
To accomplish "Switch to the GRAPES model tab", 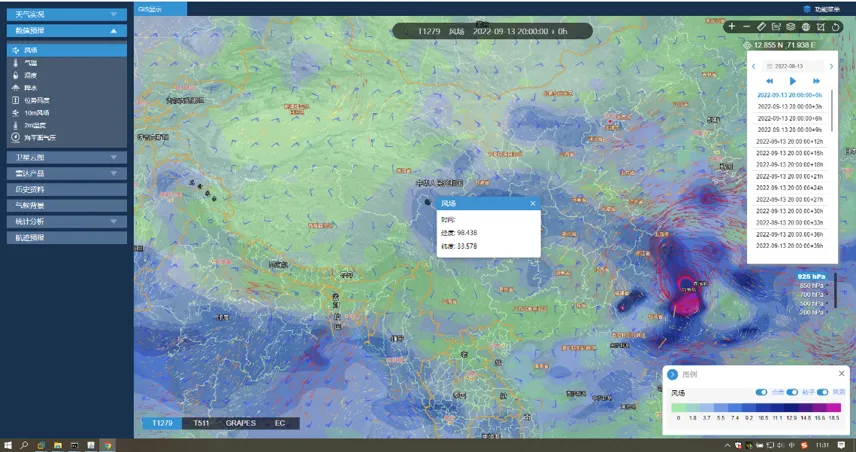I will 241,423.
